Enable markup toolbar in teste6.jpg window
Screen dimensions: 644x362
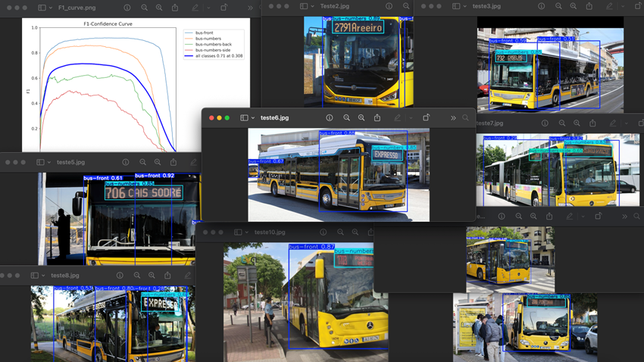tap(397, 118)
